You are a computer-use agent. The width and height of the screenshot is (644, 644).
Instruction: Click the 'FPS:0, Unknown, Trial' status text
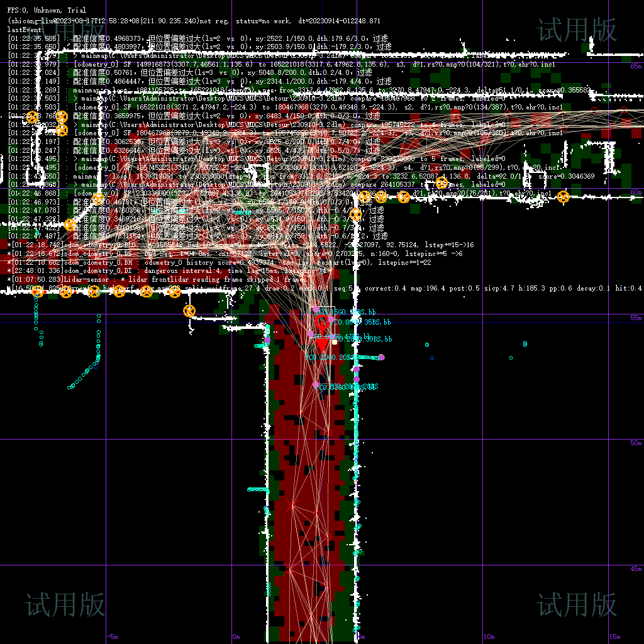47,11
